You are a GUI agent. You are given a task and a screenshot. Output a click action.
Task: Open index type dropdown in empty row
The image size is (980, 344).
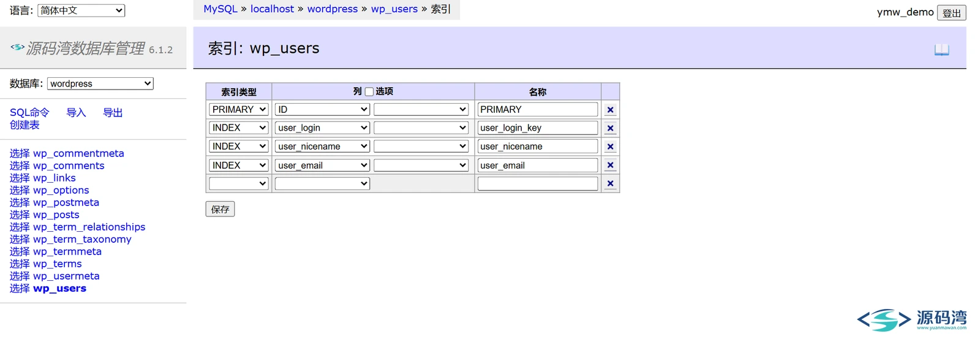pyautogui.click(x=239, y=183)
